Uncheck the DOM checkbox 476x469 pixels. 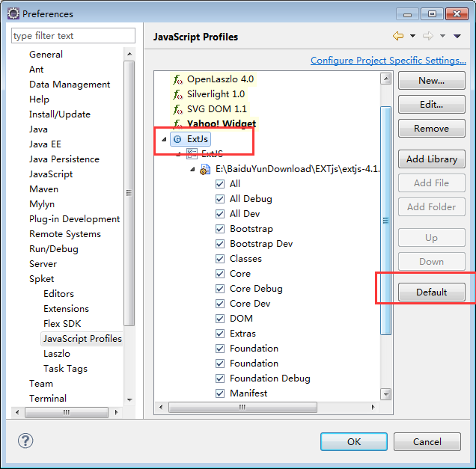[x=220, y=319]
